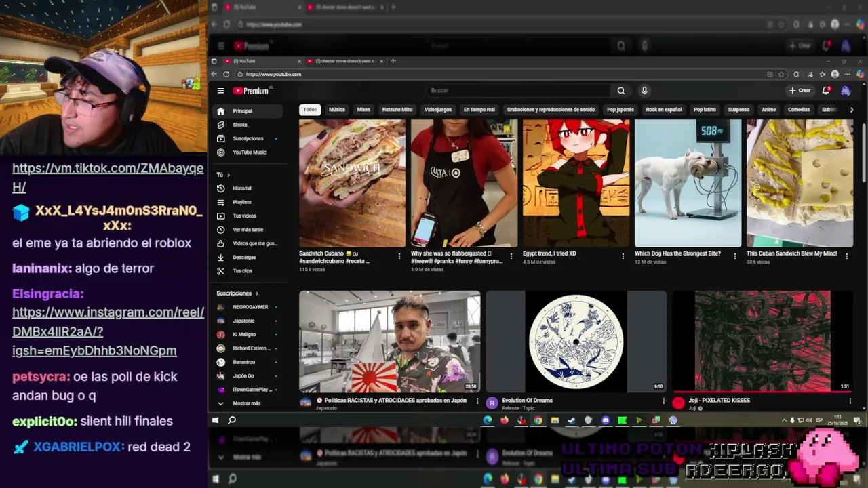Open File Explorer from the taskbar
This screenshot has height=488, width=868.
(x=555, y=420)
